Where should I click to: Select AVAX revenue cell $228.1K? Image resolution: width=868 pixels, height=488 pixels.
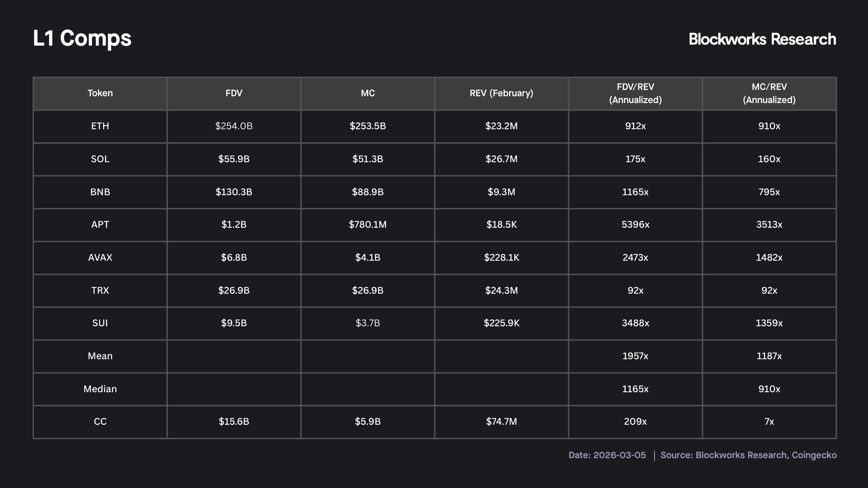click(501, 258)
